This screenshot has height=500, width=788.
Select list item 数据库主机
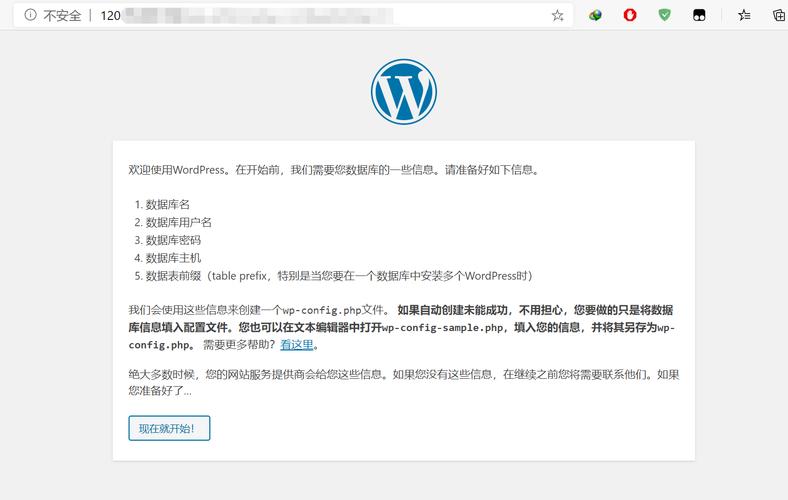click(x=173, y=258)
